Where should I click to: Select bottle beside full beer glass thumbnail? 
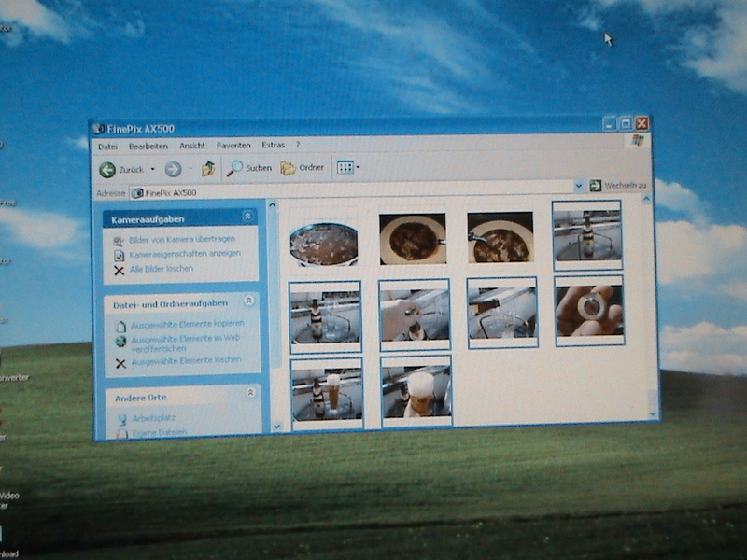[327, 394]
